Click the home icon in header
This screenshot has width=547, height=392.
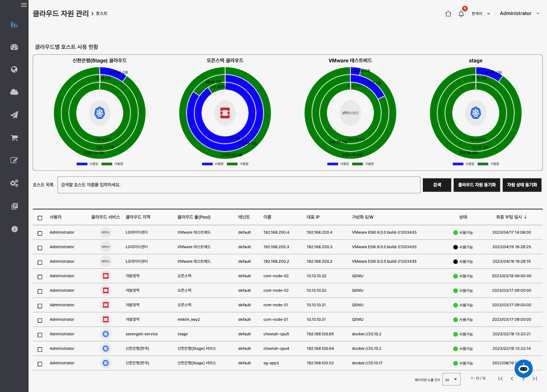tap(448, 14)
